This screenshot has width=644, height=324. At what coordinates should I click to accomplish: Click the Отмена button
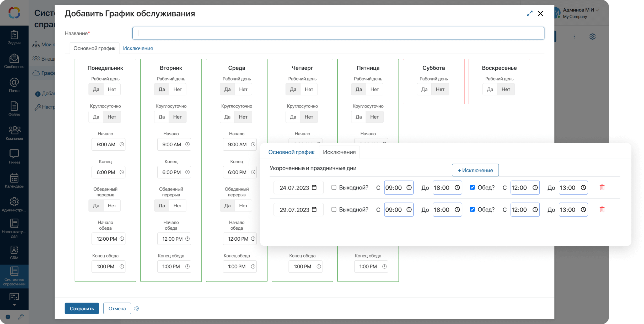click(117, 309)
